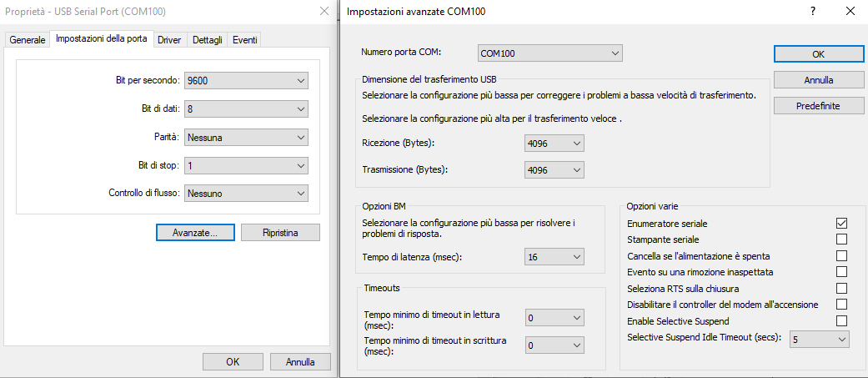
Task: Switch to the Generale tab
Action: point(28,40)
